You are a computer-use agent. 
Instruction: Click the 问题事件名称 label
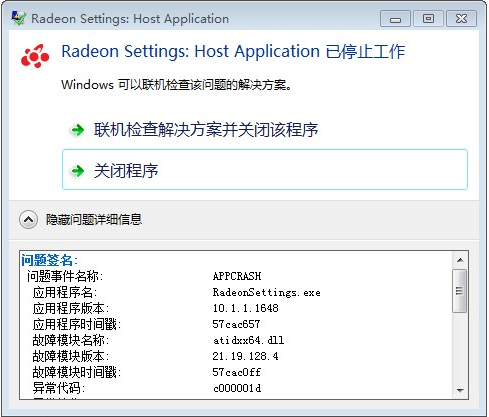65,276
